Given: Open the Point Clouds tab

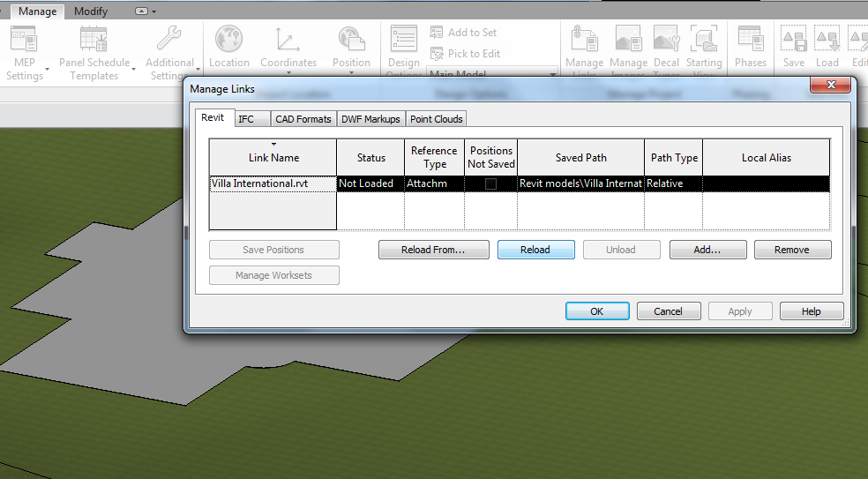Looking at the screenshot, I should pyautogui.click(x=436, y=119).
